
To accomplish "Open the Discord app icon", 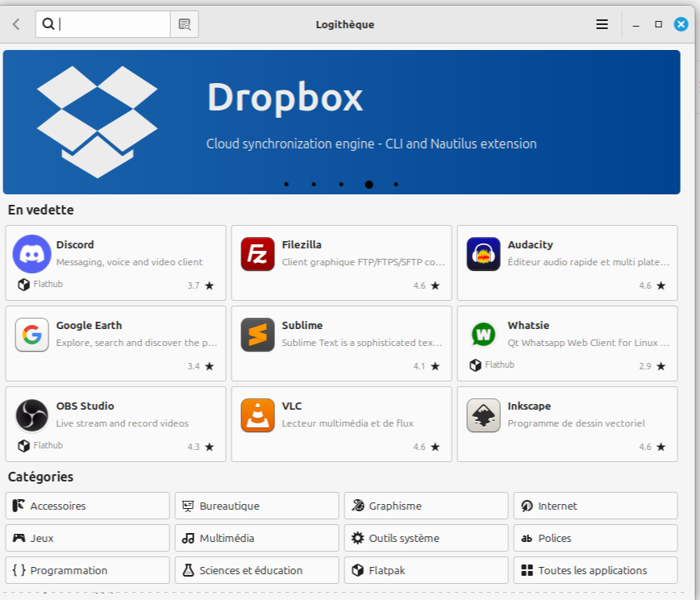I will 31,254.
